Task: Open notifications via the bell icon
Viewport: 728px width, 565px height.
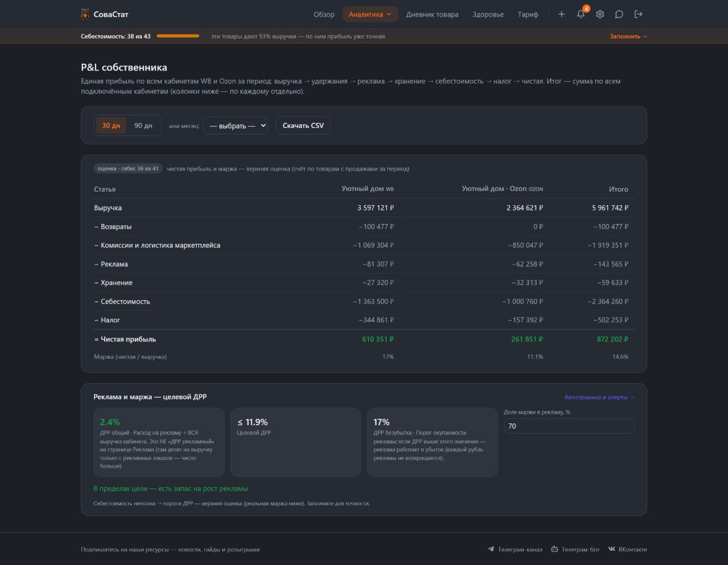Action: (x=581, y=14)
